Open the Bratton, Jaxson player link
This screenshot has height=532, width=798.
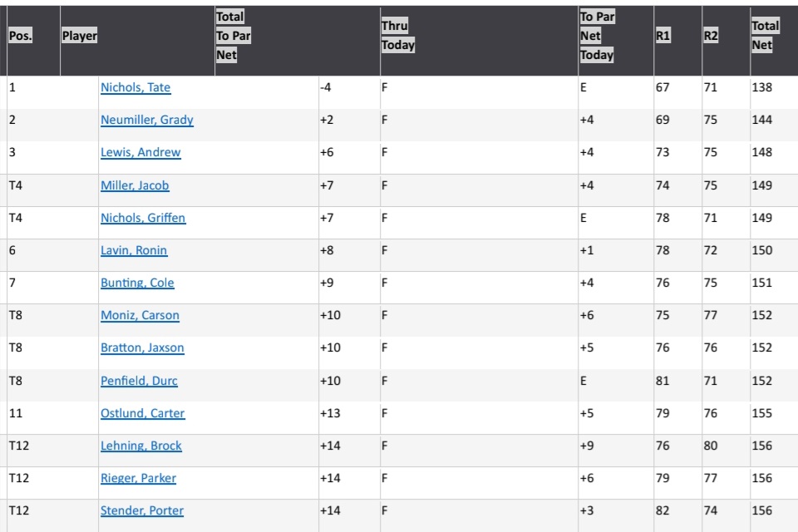pos(142,347)
